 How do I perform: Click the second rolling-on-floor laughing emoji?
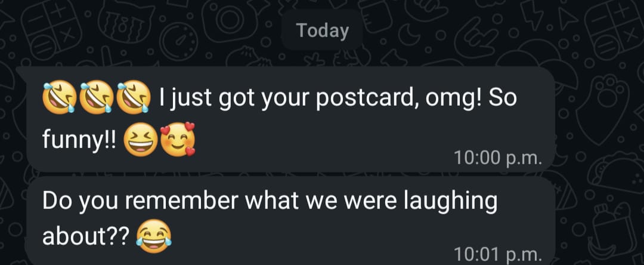coord(97,97)
